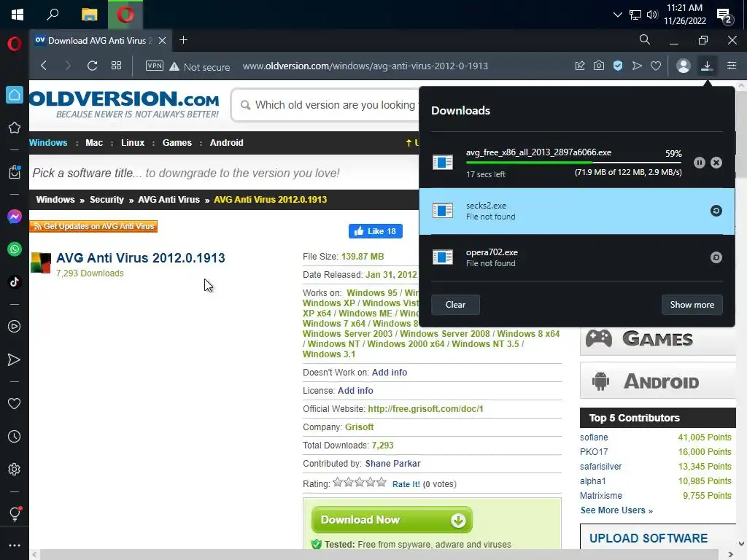
Task: Pause the avg_free download
Action: (700, 163)
